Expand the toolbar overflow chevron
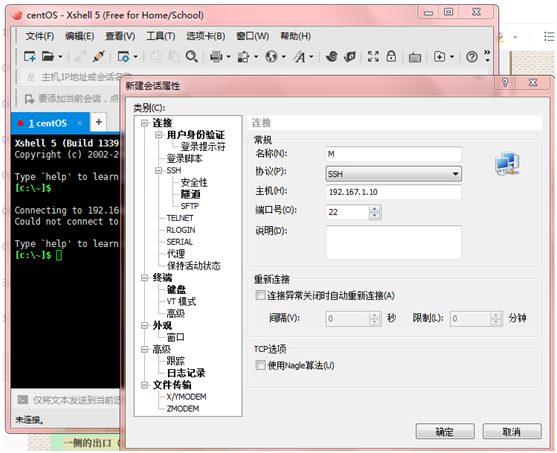 coord(487,55)
